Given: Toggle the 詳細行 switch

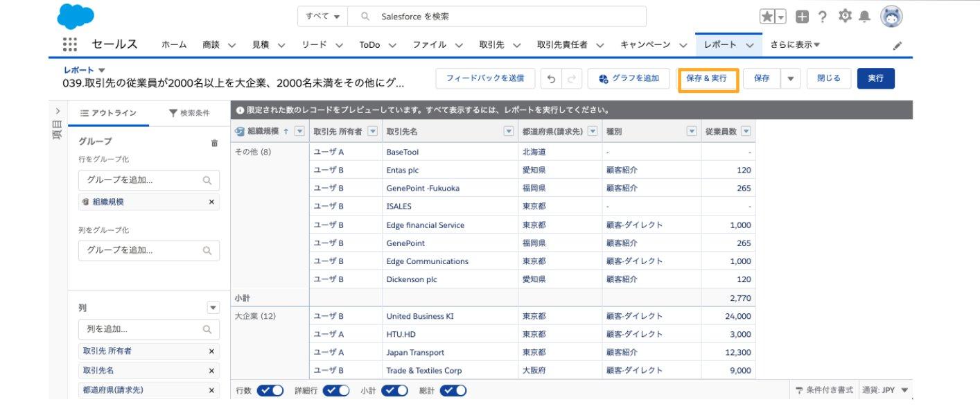Looking at the screenshot, I should click(x=336, y=390).
